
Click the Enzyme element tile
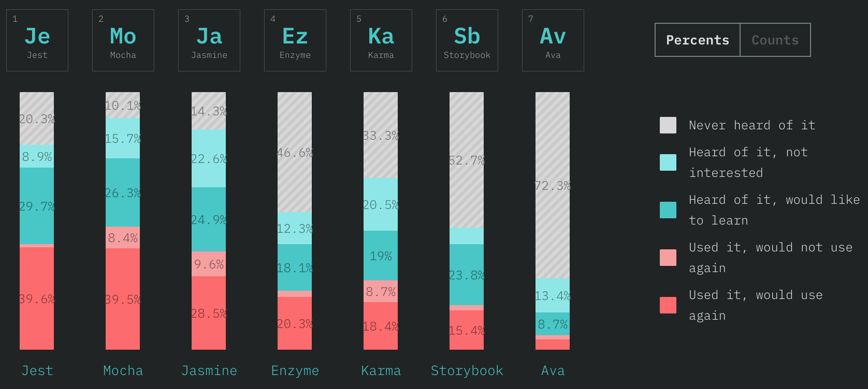click(295, 40)
